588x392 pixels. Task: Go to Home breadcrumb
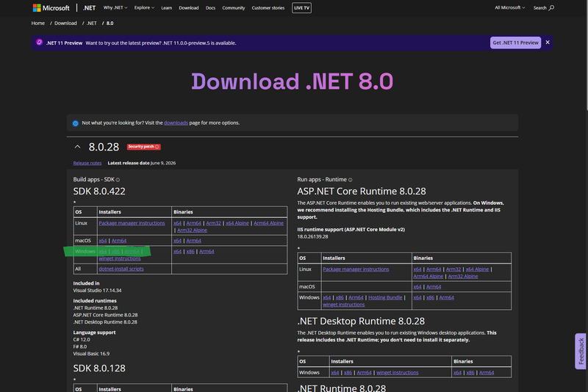tap(38, 23)
